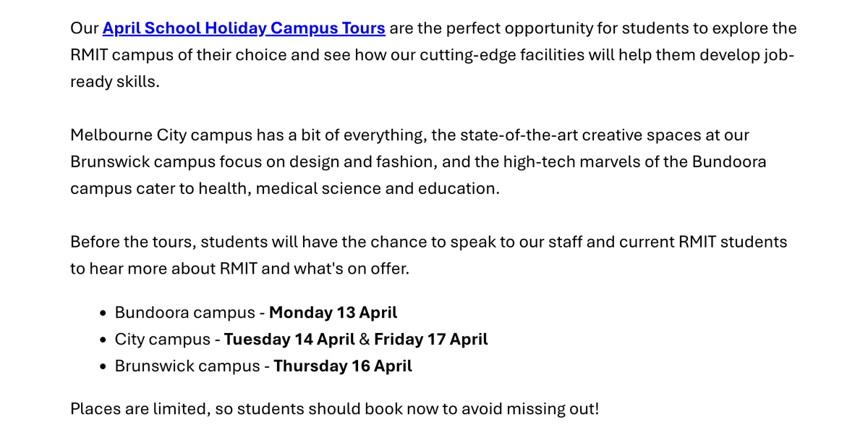Click the bold text Friday 17 April
This screenshot has width=868, height=425.
click(430, 340)
